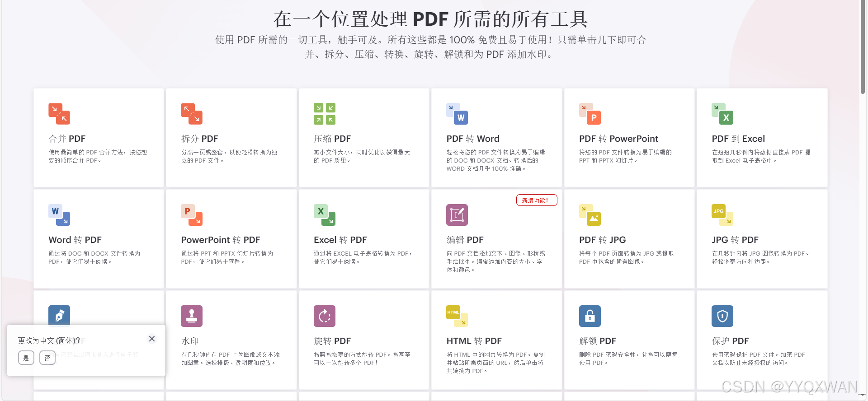Select the PDF 到 Excel title
This screenshot has height=401, width=868.
tap(738, 139)
